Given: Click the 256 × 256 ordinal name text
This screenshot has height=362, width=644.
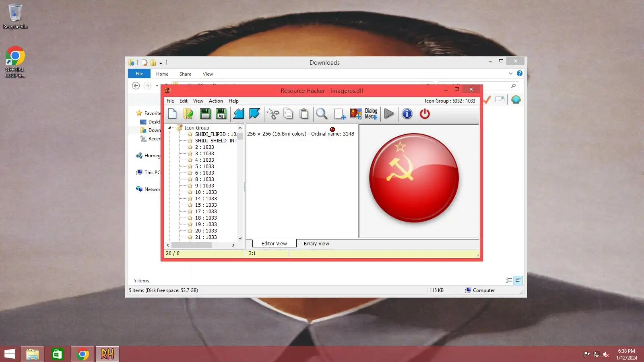Looking at the screenshot, I should click(301, 134).
